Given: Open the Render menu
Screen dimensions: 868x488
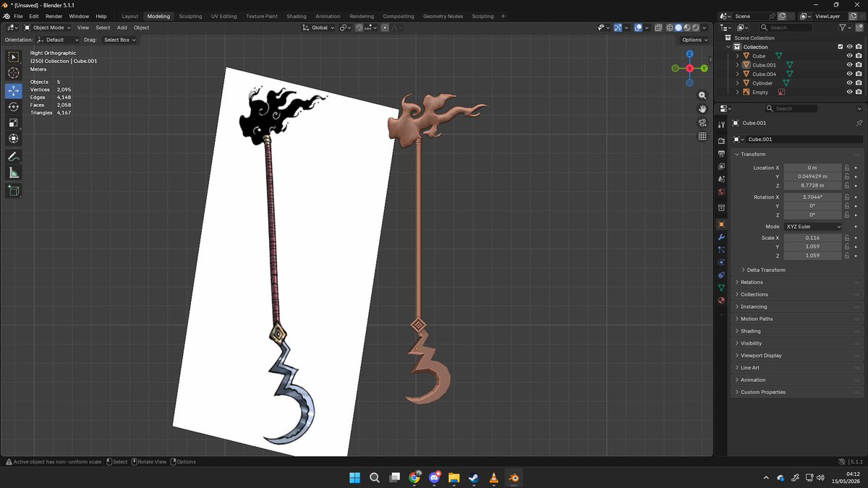Looking at the screenshot, I should [54, 16].
